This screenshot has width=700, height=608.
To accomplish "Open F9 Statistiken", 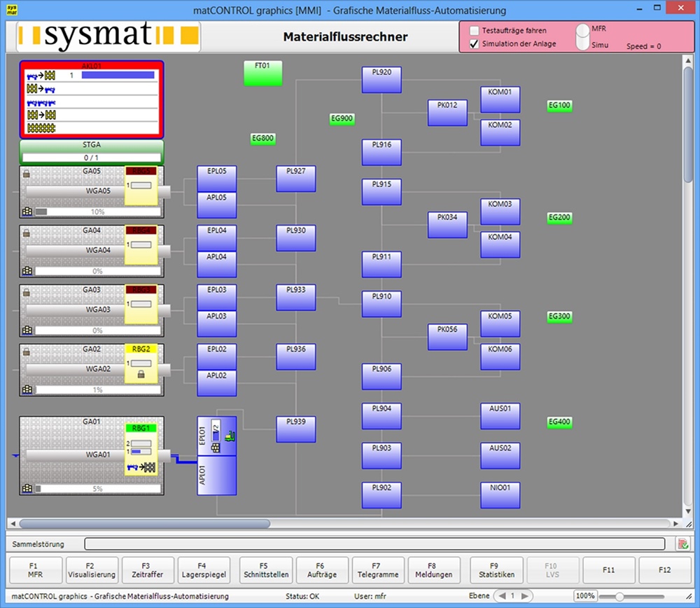I will (496, 570).
